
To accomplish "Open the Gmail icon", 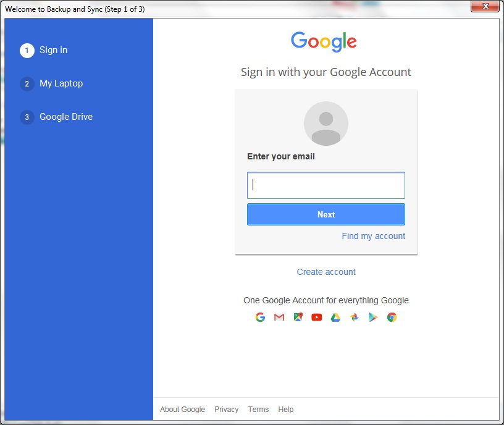I will 279,317.
